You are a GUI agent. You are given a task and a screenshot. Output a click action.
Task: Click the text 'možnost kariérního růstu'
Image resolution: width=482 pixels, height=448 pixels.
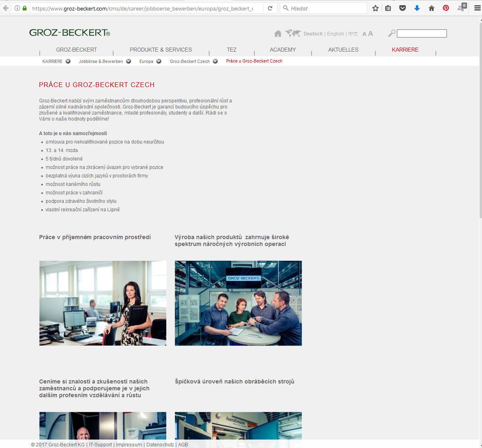click(x=73, y=184)
